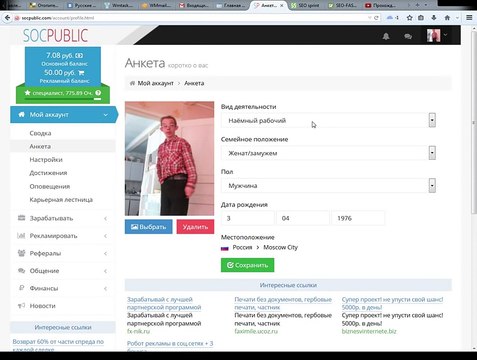
Task: Open the downloads arrow icon in toolbar
Action: click(x=434, y=18)
